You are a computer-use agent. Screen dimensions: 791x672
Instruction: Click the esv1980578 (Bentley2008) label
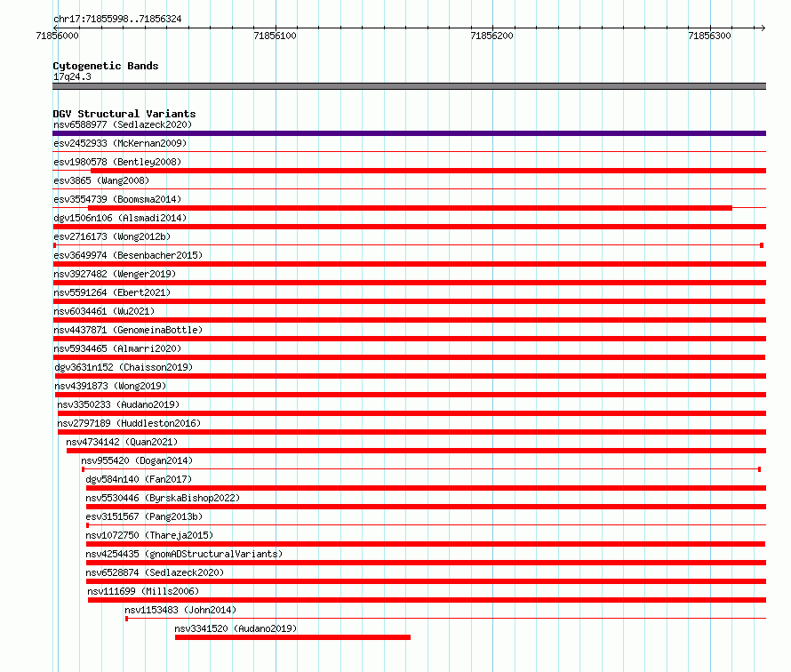pos(117,162)
